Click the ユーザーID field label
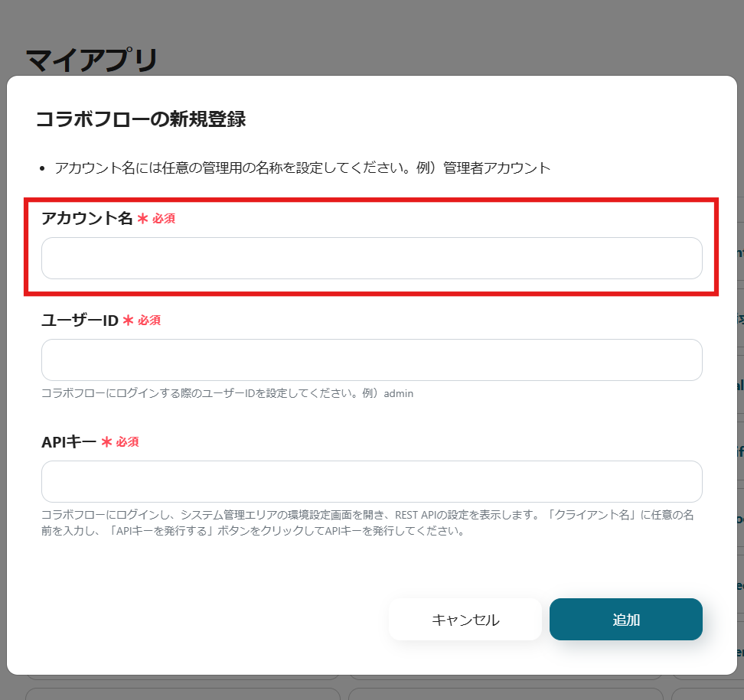Screen dimensions: 744x700 pyautogui.click(x=80, y=320)
